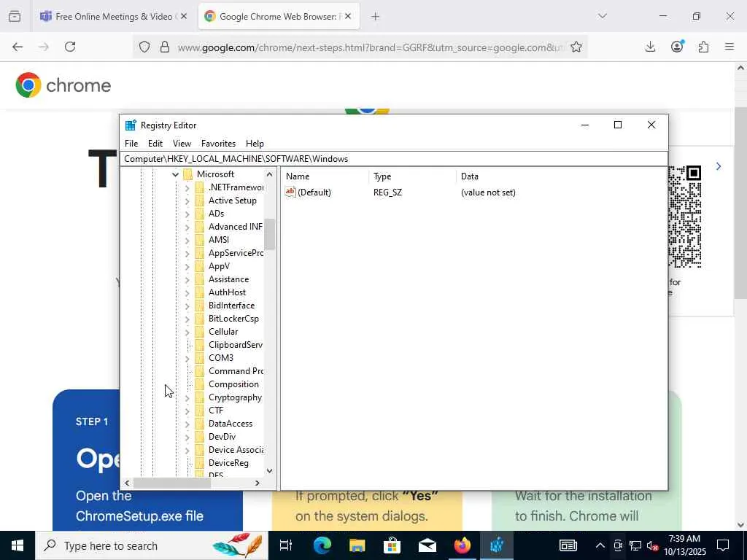
Task: Expand the DataAccess key
Action: coord(187,424)
